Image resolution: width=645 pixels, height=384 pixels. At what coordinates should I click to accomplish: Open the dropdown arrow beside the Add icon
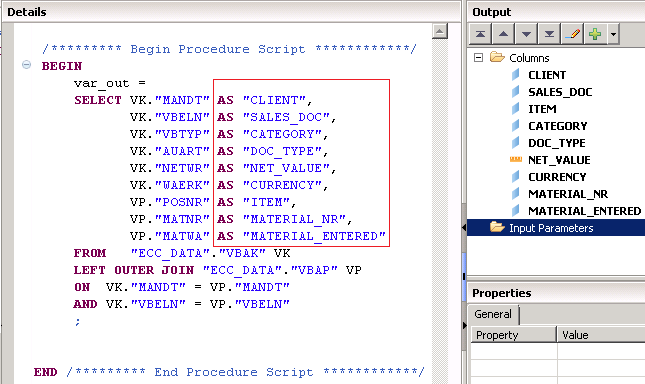[x=613, y=34]
